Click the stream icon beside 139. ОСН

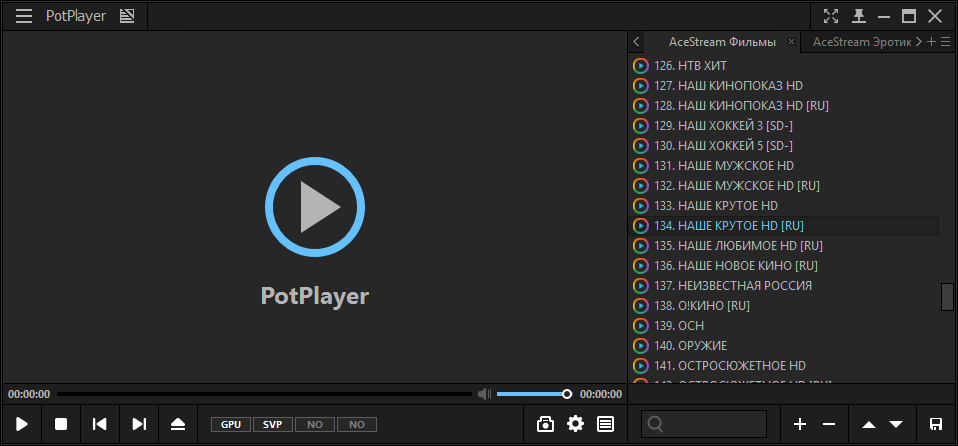[x=640, y=326]
